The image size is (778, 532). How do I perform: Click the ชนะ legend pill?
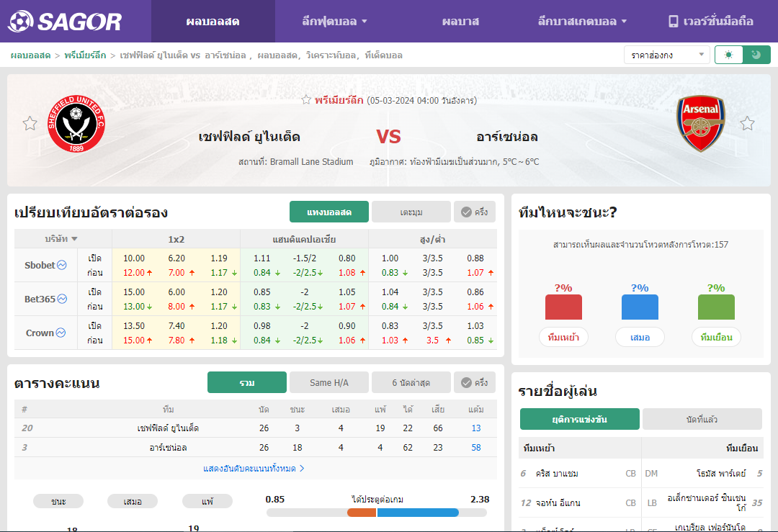coord(58,501)
